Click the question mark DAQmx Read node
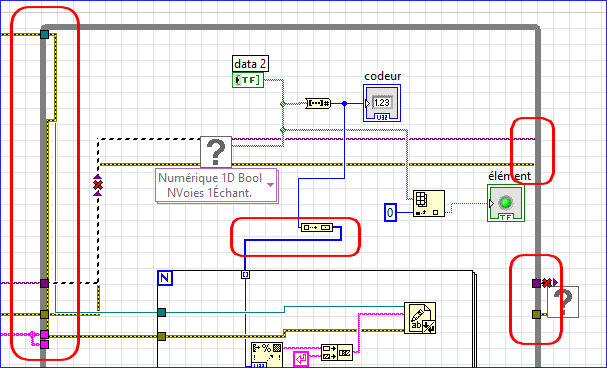The height and width of the screenshot is (368, 607). [x=216, y=152]
